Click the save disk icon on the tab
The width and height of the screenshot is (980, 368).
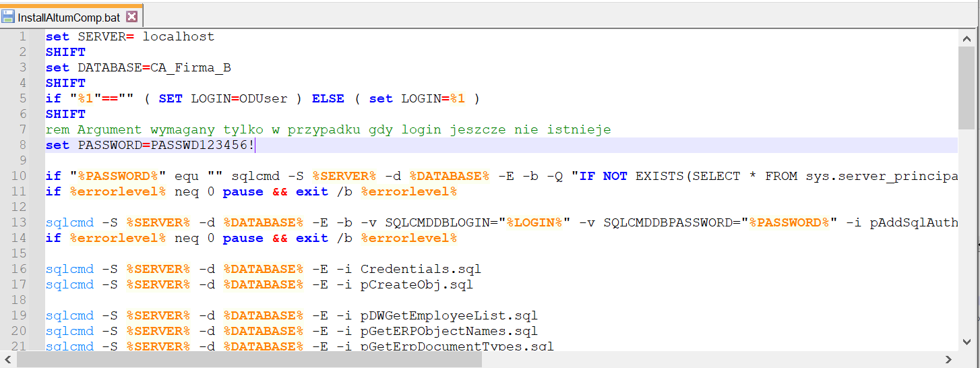click(x=8, y=16)
